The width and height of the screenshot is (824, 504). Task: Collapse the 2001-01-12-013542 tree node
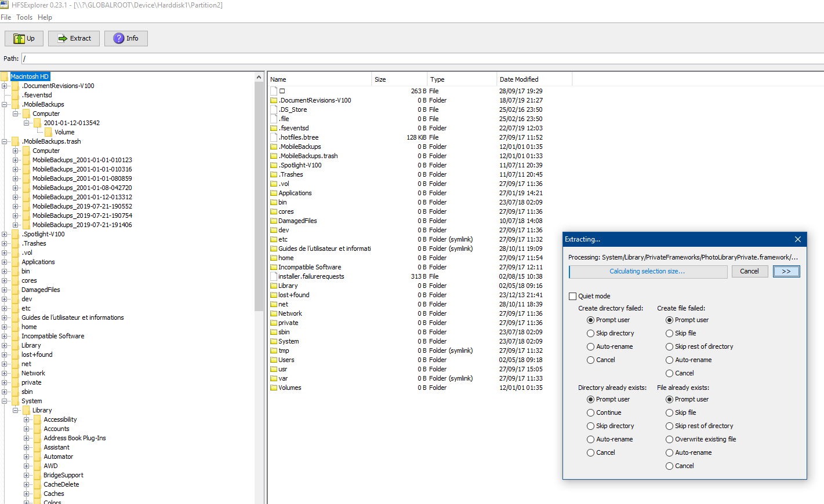(x=27, y=123)
